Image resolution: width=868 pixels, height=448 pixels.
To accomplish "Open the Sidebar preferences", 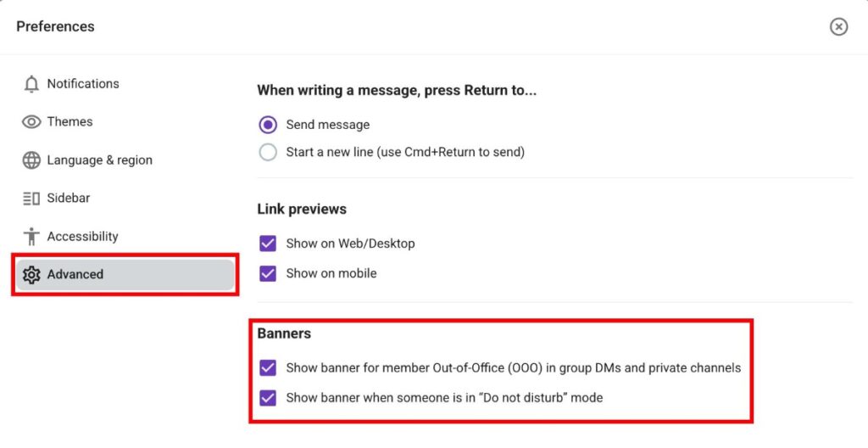I will pyautogui.click(x=69, y=199).
